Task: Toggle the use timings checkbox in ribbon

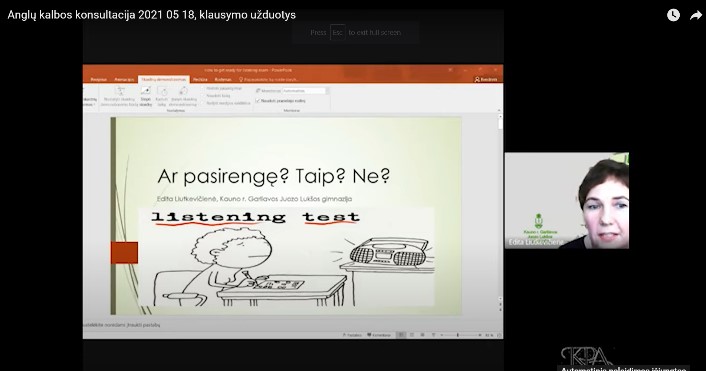Action: tap(204, 96)
